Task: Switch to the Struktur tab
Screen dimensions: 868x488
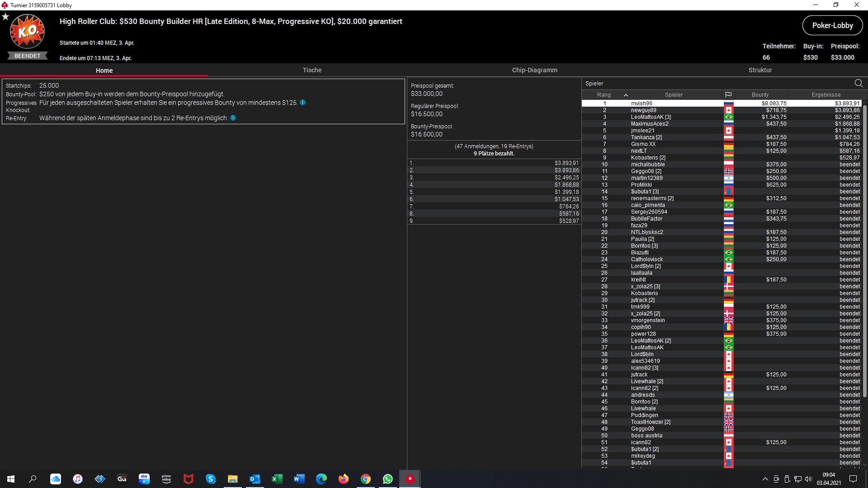Action: click(x=760, y=70)
